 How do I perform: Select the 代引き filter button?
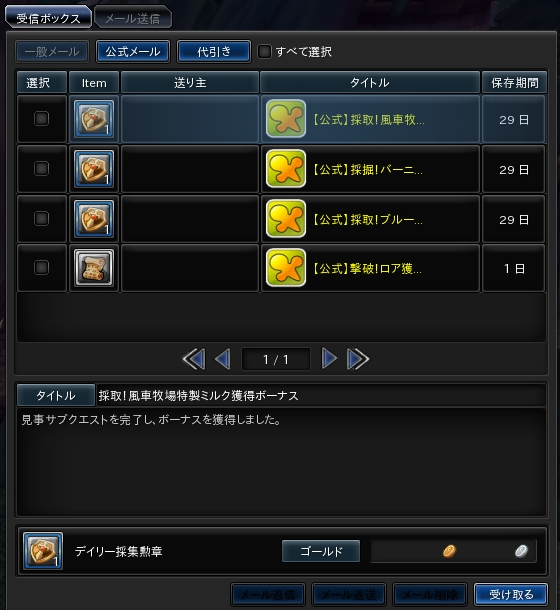[214, 51]
